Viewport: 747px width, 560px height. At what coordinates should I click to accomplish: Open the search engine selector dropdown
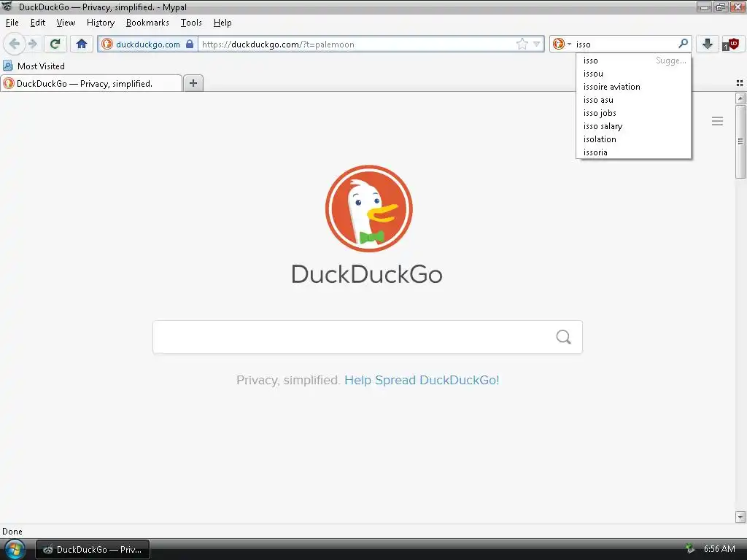click(x=562, y=44)
